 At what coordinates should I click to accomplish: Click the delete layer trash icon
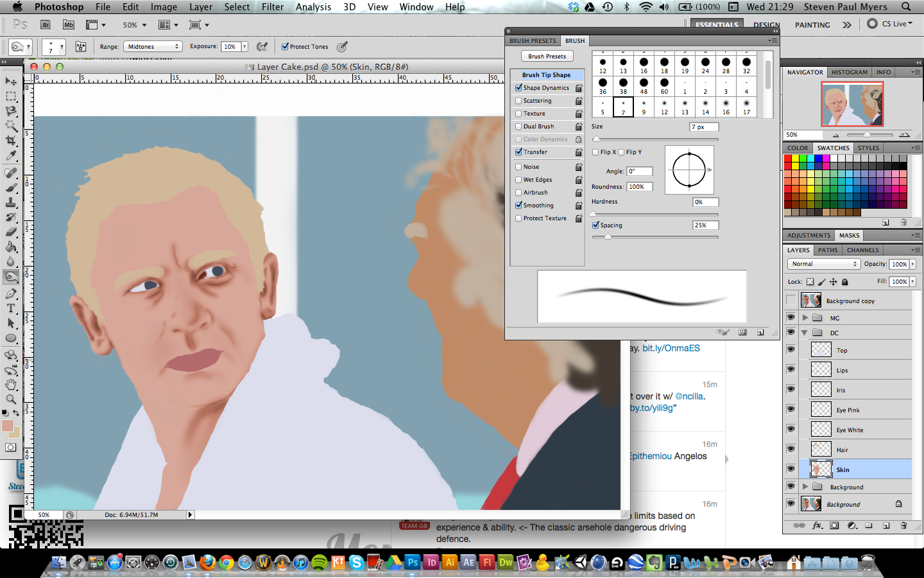coord(903,525)
